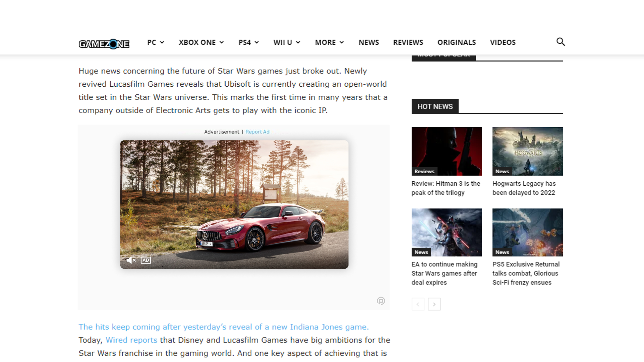Expand the MORE dropdown menu

coord(329,43)
